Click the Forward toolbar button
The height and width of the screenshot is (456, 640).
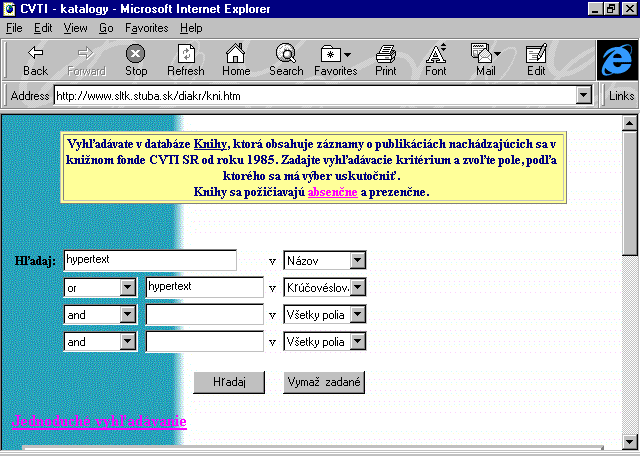pos(86,61)
